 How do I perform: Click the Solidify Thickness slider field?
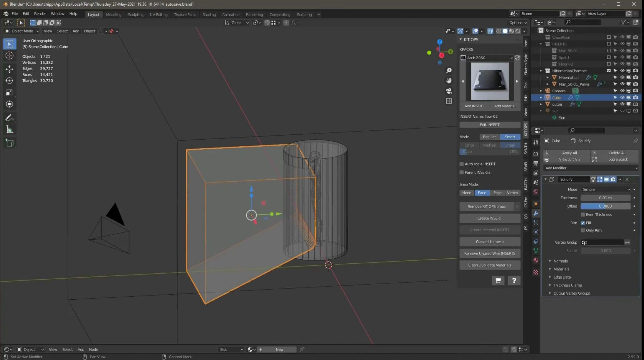(x=605, y=198)
